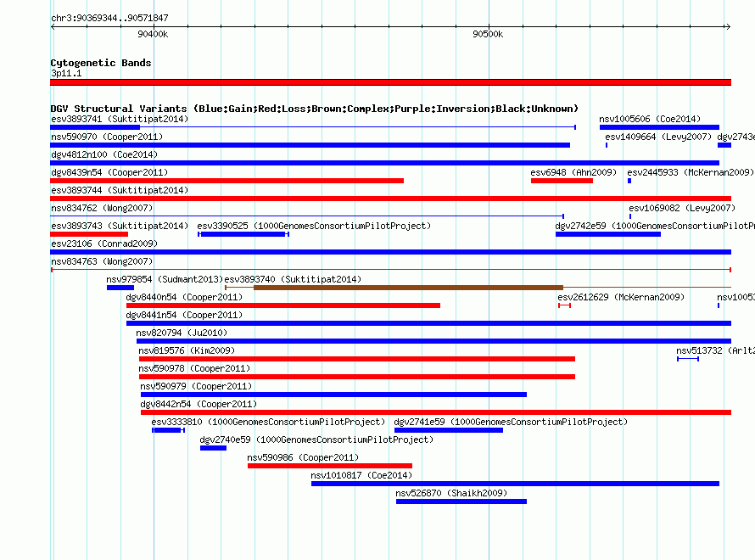This screenshot has width=755, height=560.
Task: Open dgv8440n54 (Cooper2011) variant
Action: click(x=184, y=297)
